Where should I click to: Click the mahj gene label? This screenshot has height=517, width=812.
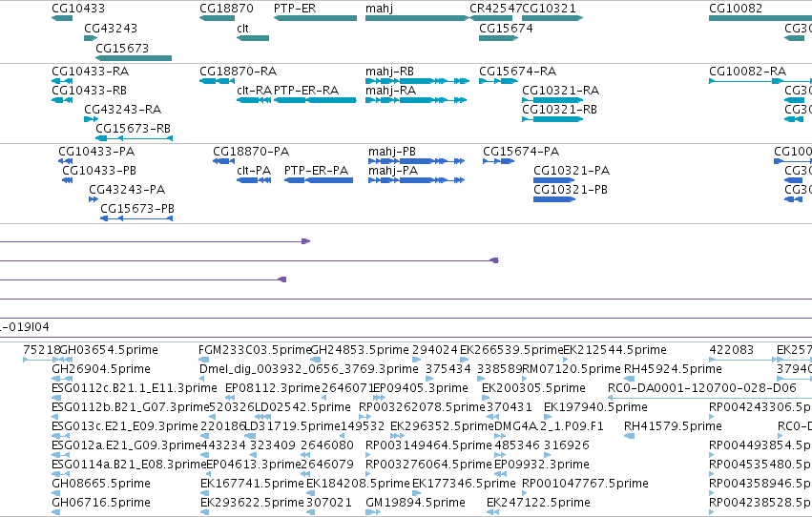click(x=379, y=9)
